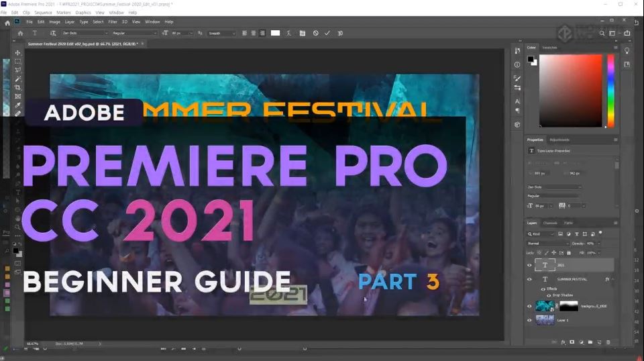Cancel current text edits (circle-slash icon)

pyautogui.click(x=315, y=34)
